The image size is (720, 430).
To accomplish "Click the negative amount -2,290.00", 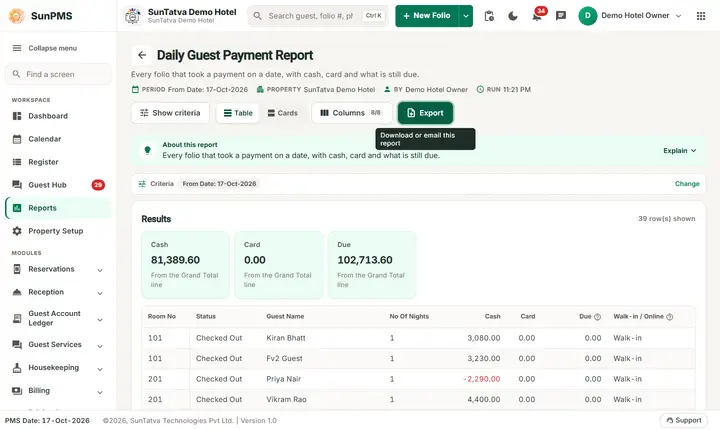I will pyautogui.click(x=482, y=379).
